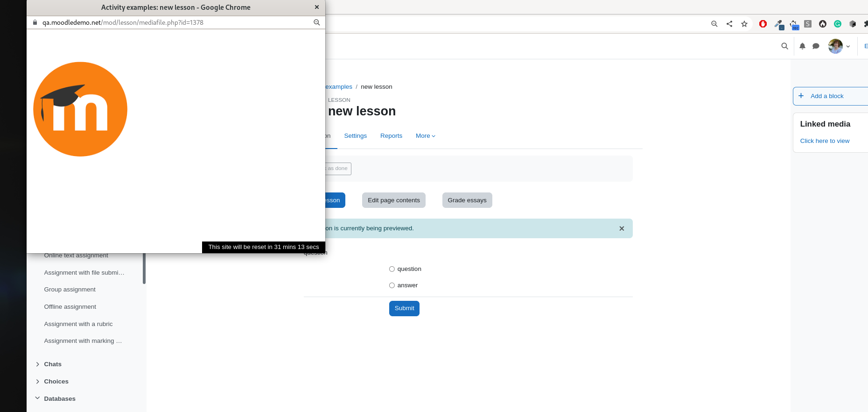The image size is (868, 412).
Task: Click Edit page contents button
Action: tap(394, 200)
